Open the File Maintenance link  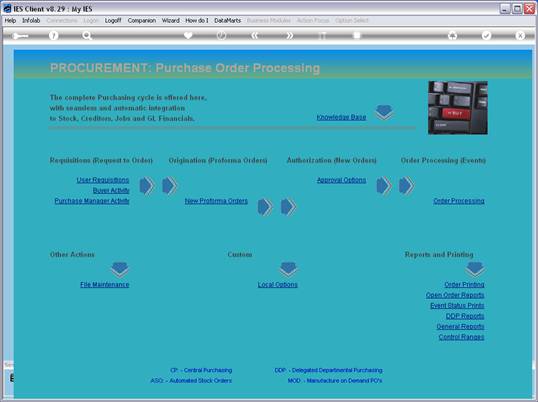pos(105,285)
